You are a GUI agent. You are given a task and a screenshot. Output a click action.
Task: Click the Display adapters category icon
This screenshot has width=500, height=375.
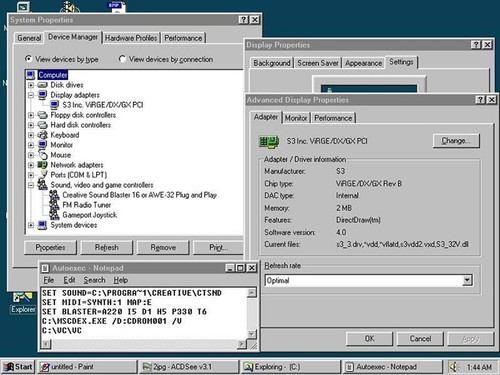(43, 95)
